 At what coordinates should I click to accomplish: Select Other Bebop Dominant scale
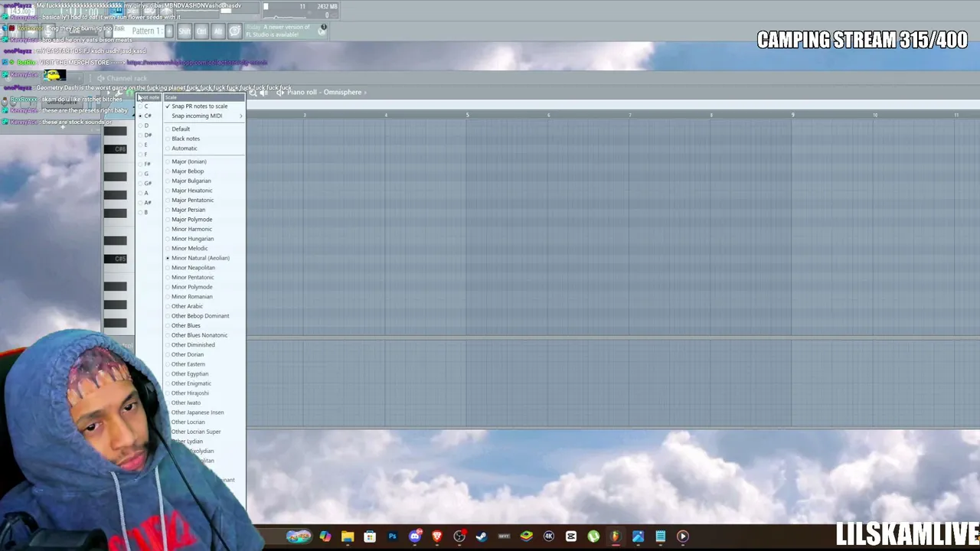[204, 316]
